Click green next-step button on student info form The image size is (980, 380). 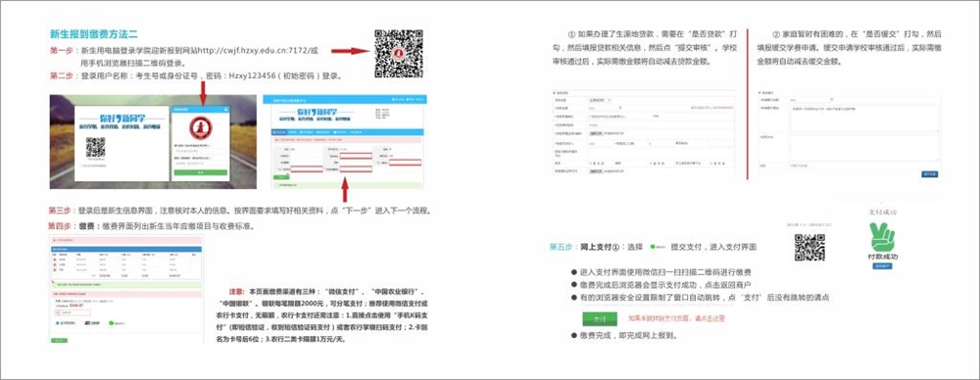281,177
